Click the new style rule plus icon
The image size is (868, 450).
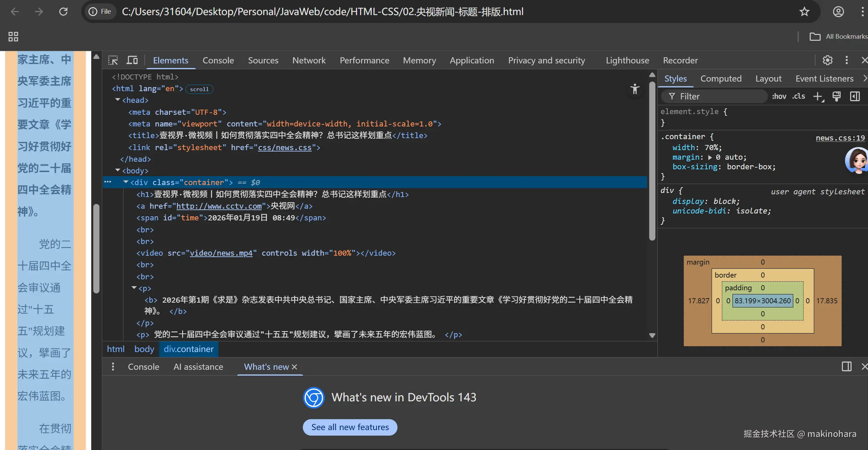(818, 97)
